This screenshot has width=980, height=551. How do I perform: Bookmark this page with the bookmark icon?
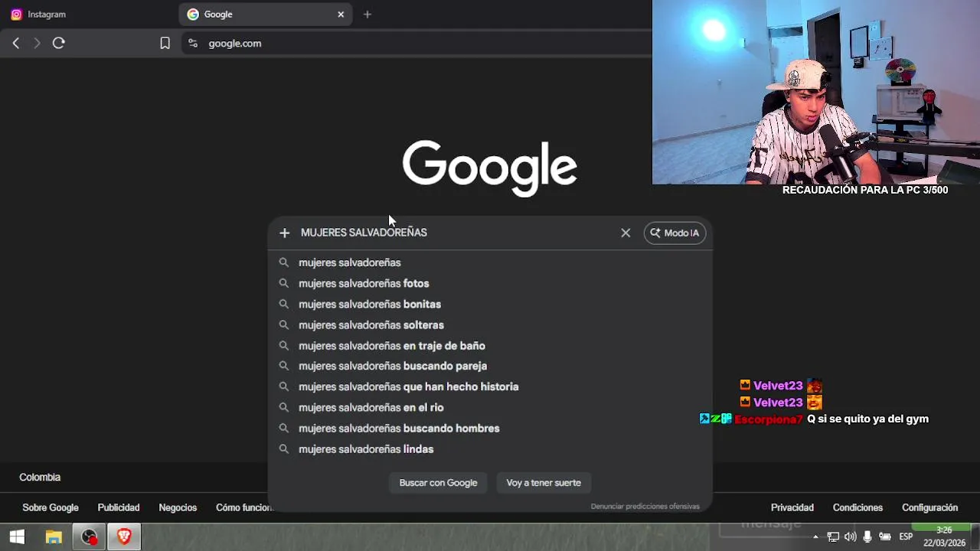[x=165, y=44]
